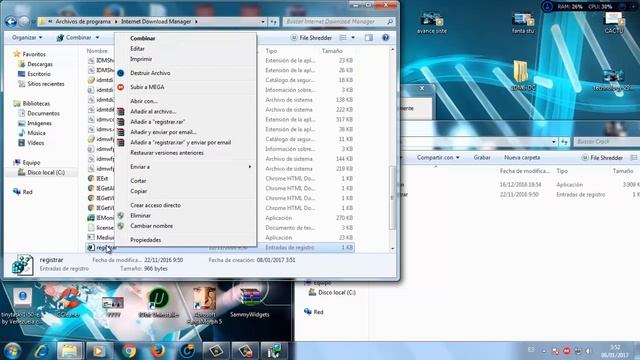Open the Organizar dropdown
640x360 pixels.
[27, 38]
